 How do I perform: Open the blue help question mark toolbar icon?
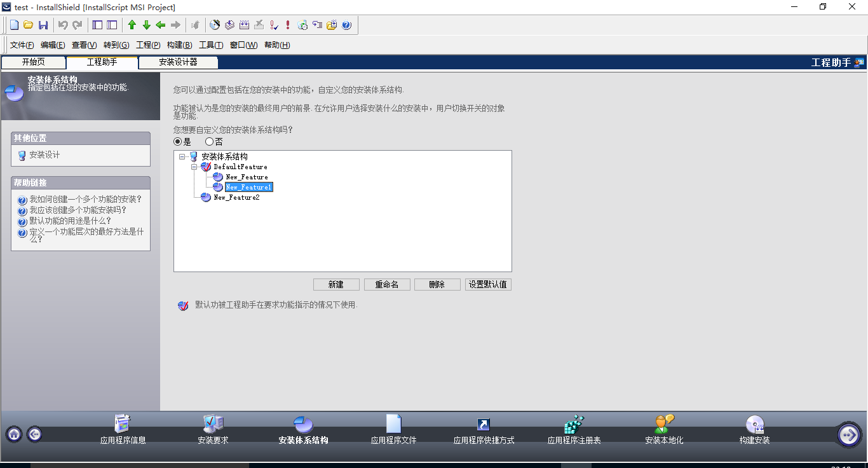click(x=346, y=25)
